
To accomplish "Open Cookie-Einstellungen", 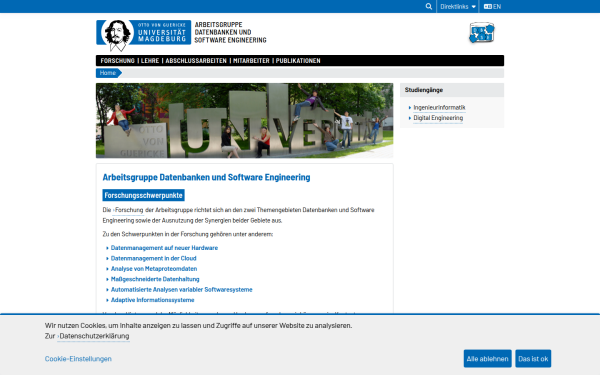I will (x=78, y=359).
